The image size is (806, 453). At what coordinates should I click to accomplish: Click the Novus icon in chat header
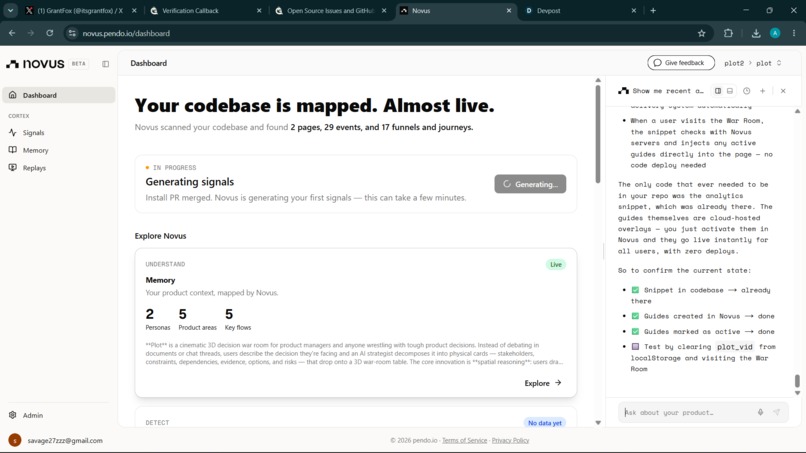[x=623, y=91]
